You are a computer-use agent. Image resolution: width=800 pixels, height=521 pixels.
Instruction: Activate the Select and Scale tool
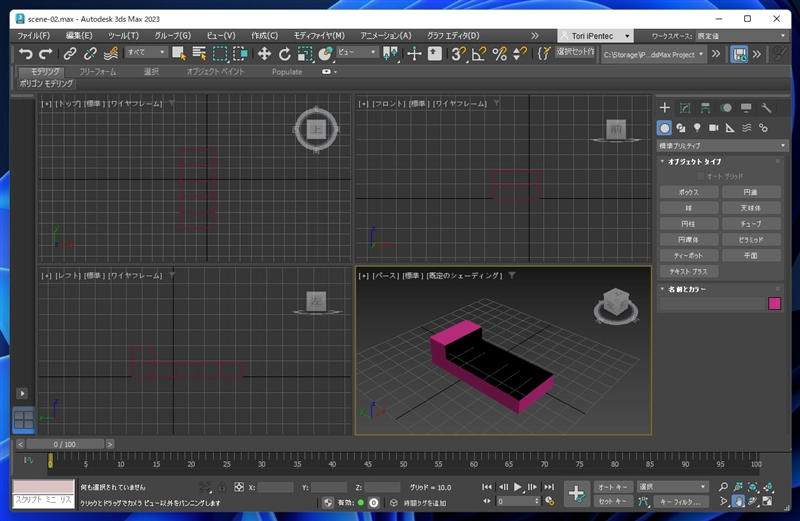click(x=305, y=54)
